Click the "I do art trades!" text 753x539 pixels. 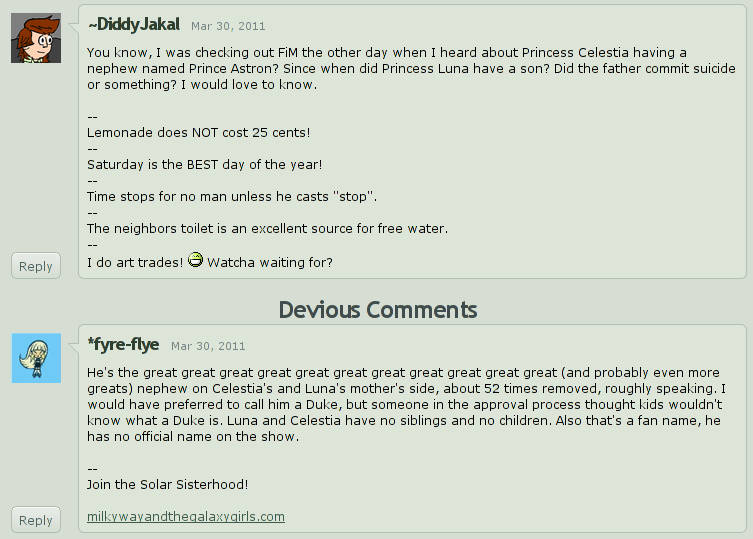(x=135, y=262)
